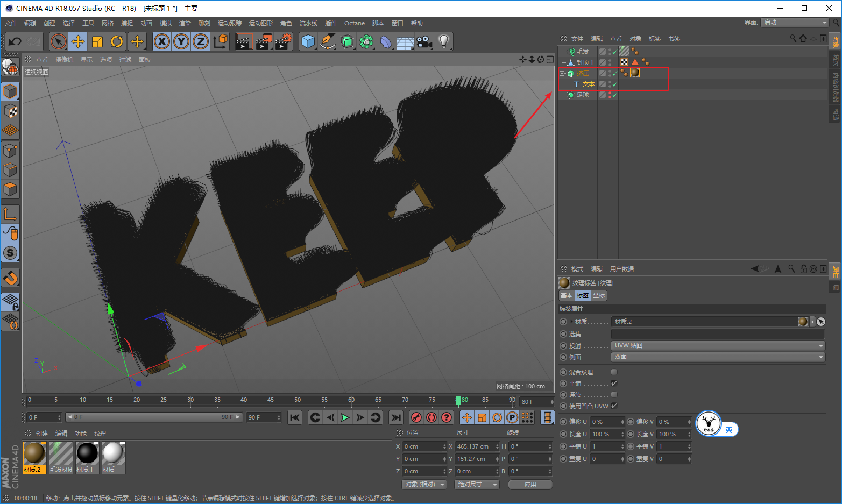Expand the 足球 object hierarchy
842x504 pixels.
tap(562, 95)
